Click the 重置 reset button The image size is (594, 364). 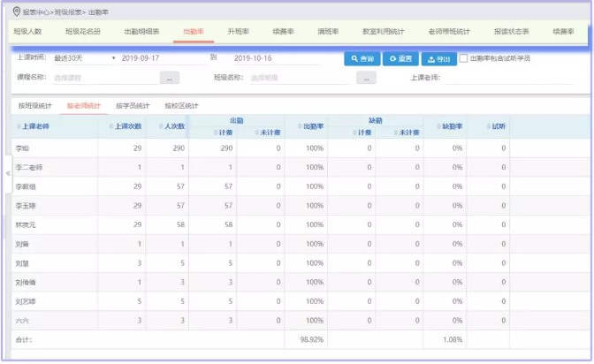tap(399, 58)
